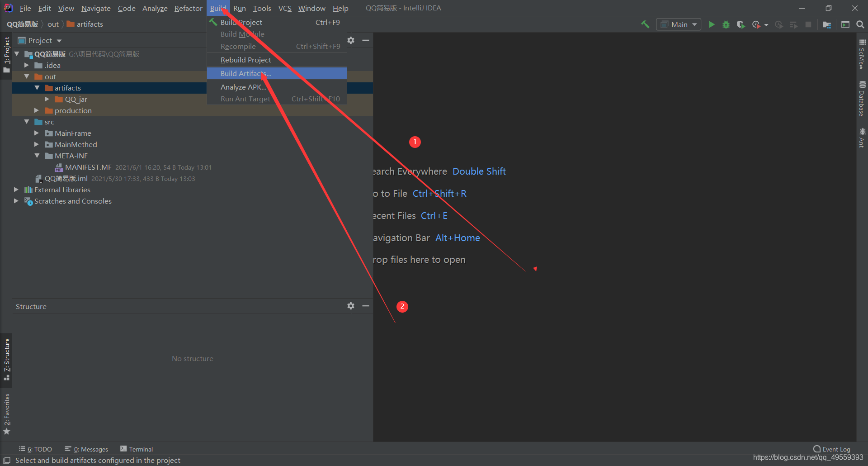
Task: Collapse the src folder
Action: pyautogui.click(x=27, y=122)
